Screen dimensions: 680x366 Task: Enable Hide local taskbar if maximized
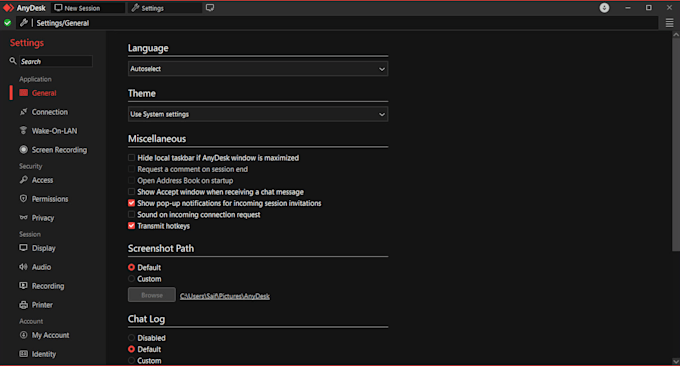(131, 157)
